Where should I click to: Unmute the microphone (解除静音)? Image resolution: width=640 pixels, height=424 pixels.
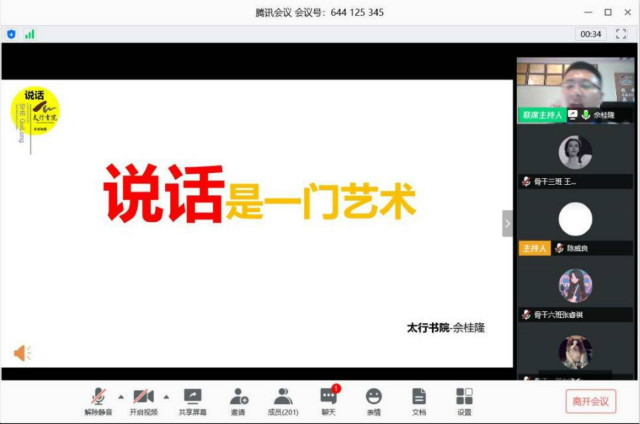pos(98,402)
